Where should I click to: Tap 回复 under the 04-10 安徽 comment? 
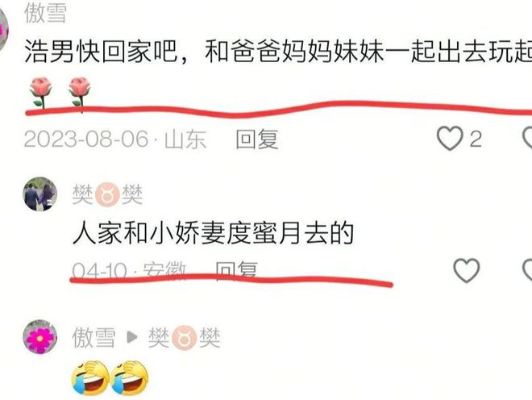[x=237, y=270]
